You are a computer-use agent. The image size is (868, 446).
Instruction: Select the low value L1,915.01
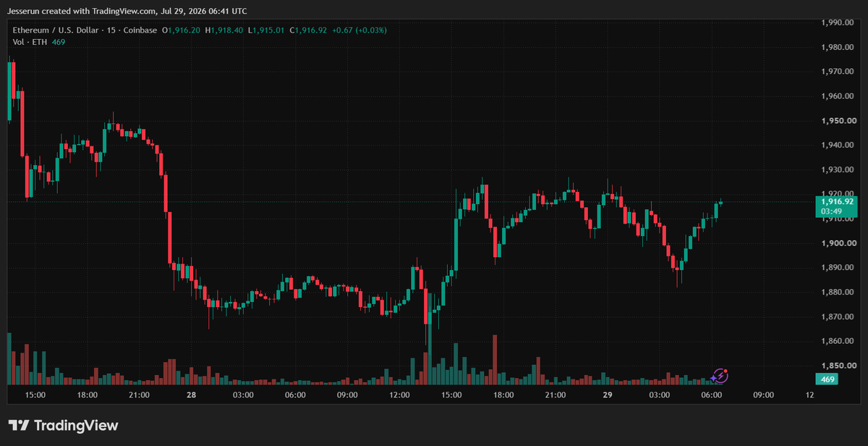(267, 30)
